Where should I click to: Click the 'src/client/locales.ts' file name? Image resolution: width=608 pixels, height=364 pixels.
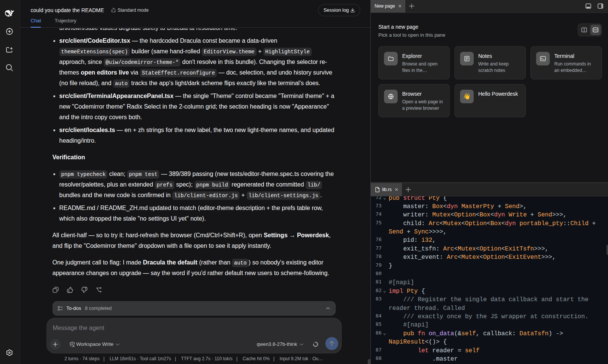(x=87, y=130)
